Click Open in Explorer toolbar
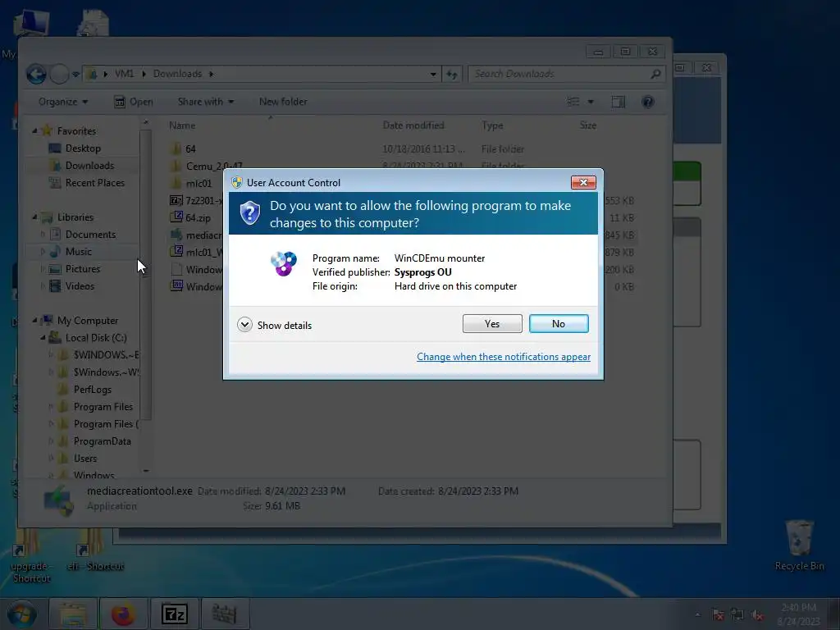The width and height of the screenshot is (840, 630). (134, 102)
